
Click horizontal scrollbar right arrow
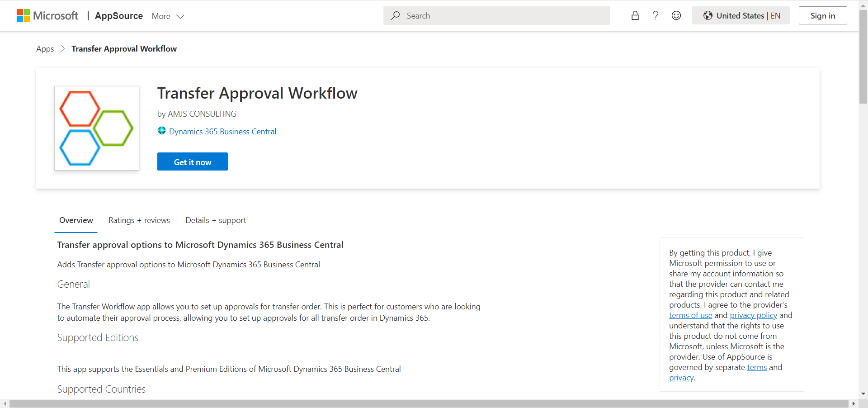pos(854,403)
